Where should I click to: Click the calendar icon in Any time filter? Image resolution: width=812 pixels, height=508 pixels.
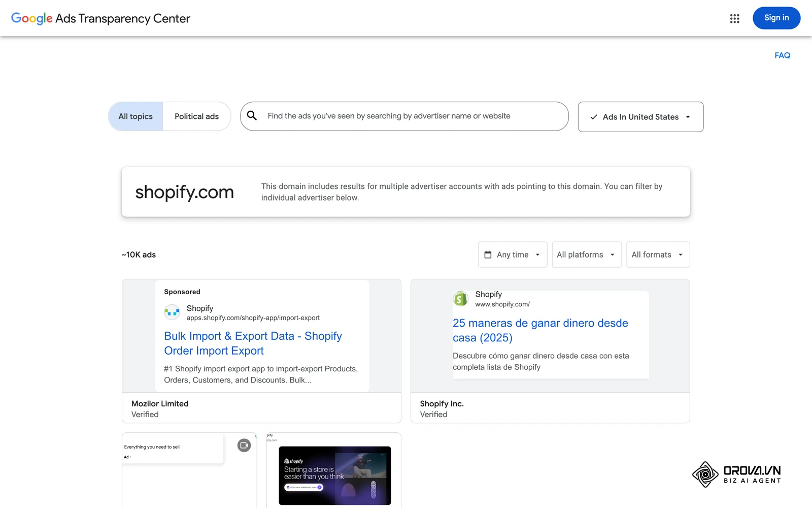[488, 255]
